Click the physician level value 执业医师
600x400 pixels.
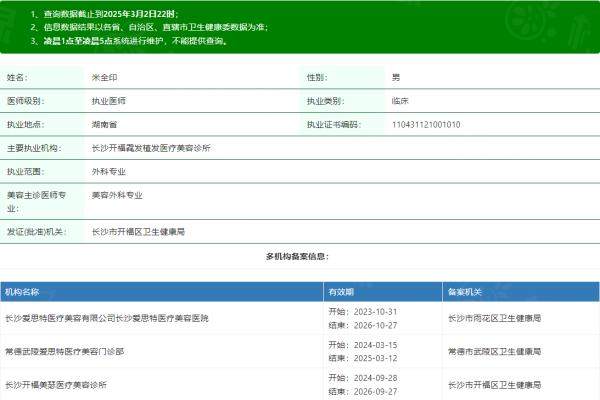[108, 101]
